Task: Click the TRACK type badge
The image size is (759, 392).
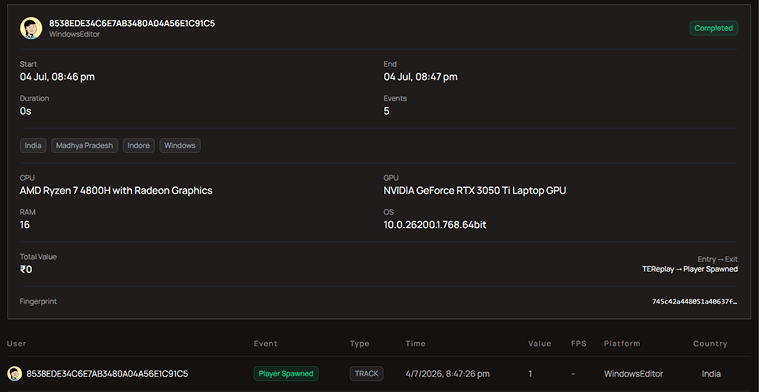Action: click(367, 374)
